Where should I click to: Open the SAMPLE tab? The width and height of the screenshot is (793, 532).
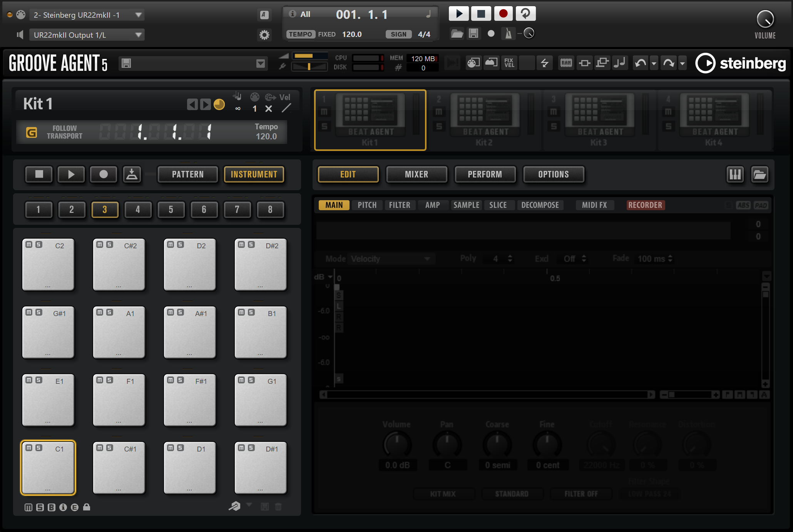(x=466, y=205)
